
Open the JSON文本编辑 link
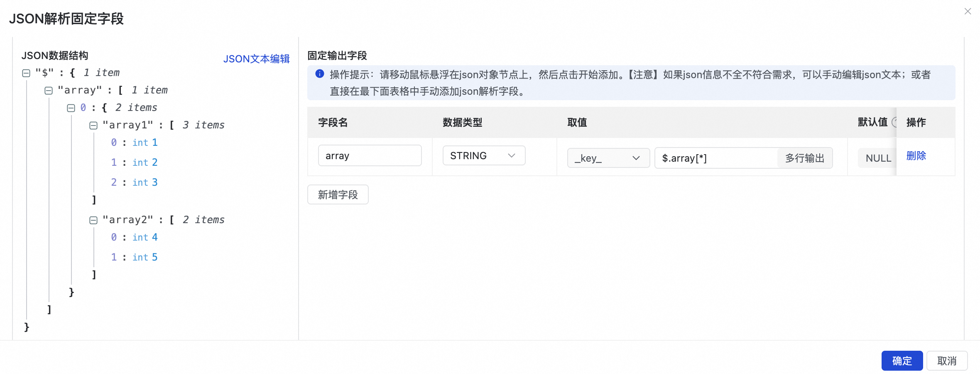pyautogui.click(x=256, y=59)
